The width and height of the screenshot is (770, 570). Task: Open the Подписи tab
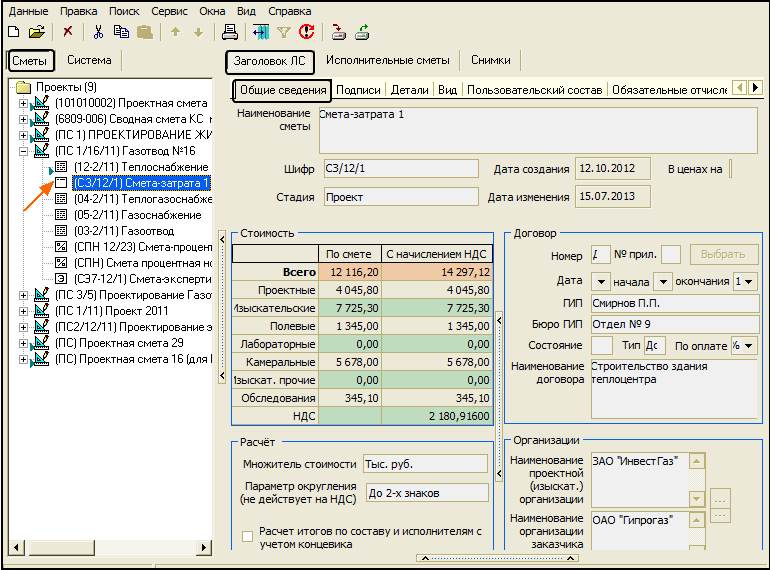358,90
